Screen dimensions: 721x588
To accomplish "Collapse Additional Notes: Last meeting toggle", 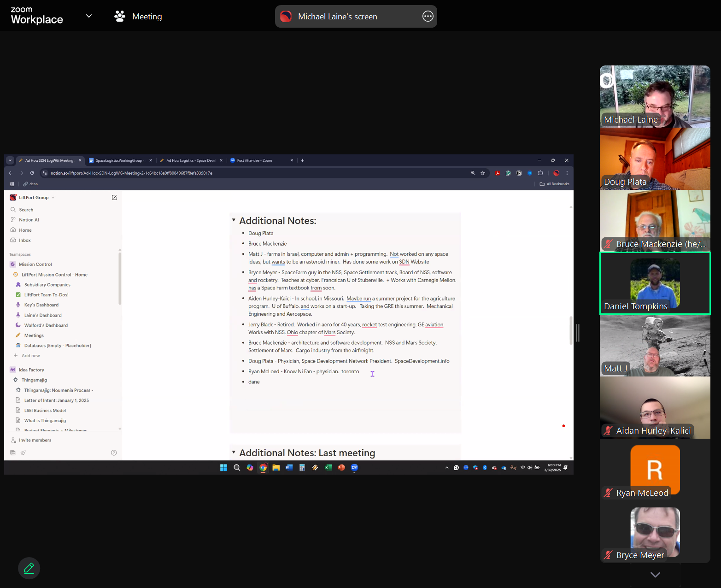I will pyautogui.click(x=234, y=453).
